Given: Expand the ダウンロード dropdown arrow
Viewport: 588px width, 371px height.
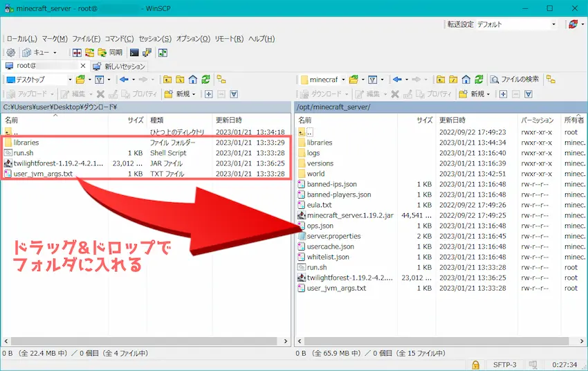Looking at the screenshot, I should [x=347, y=94].
